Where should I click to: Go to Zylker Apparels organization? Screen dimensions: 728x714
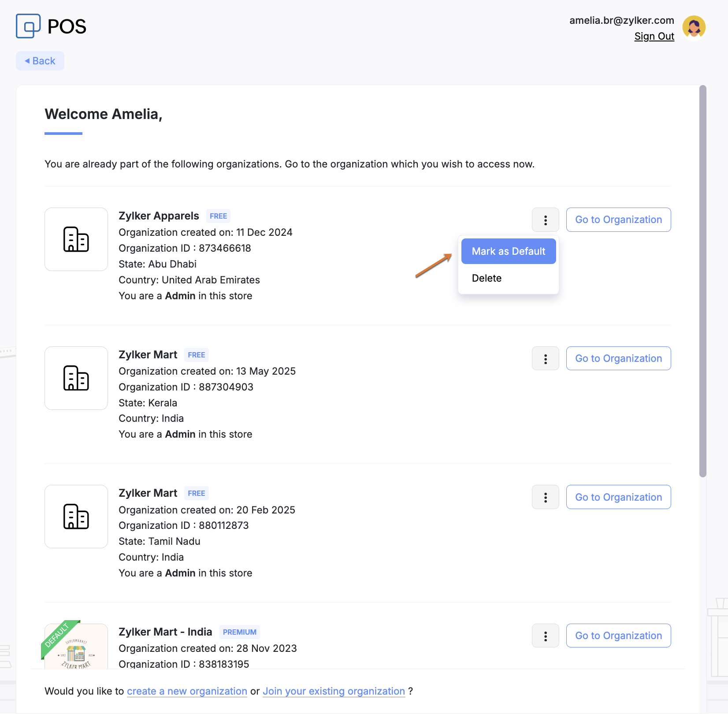coord(618,220)
